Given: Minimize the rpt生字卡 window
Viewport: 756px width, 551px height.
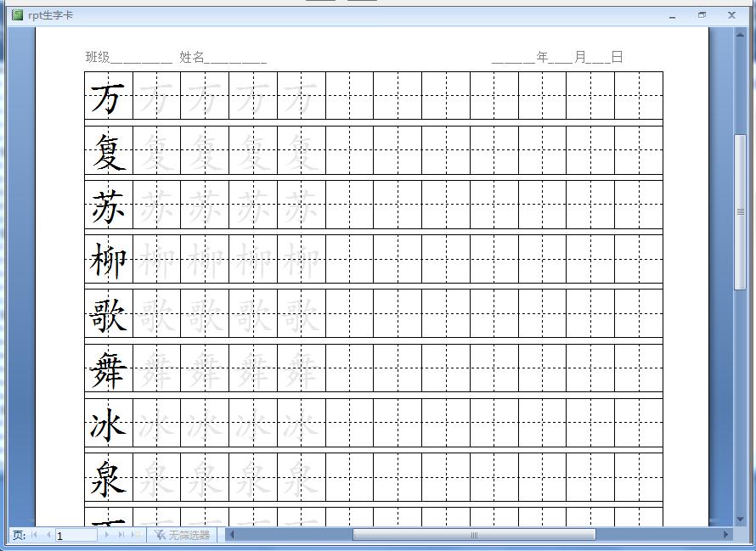Looking at the screenshot, I should [672, 15].
